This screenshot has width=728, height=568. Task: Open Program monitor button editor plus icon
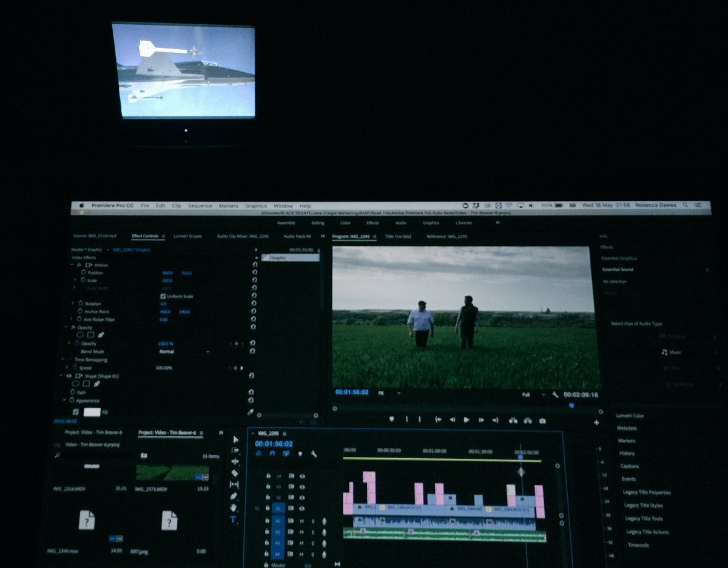(596, 422)
